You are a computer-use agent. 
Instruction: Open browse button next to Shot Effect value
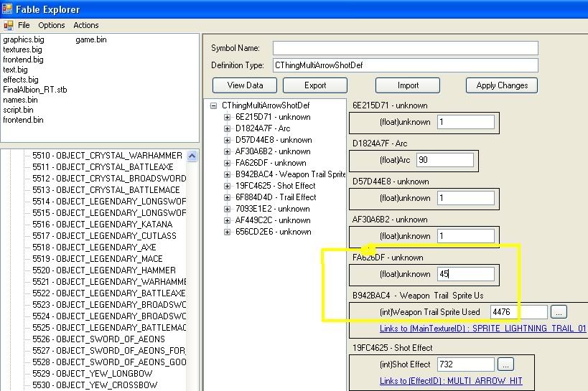point(505,364)
